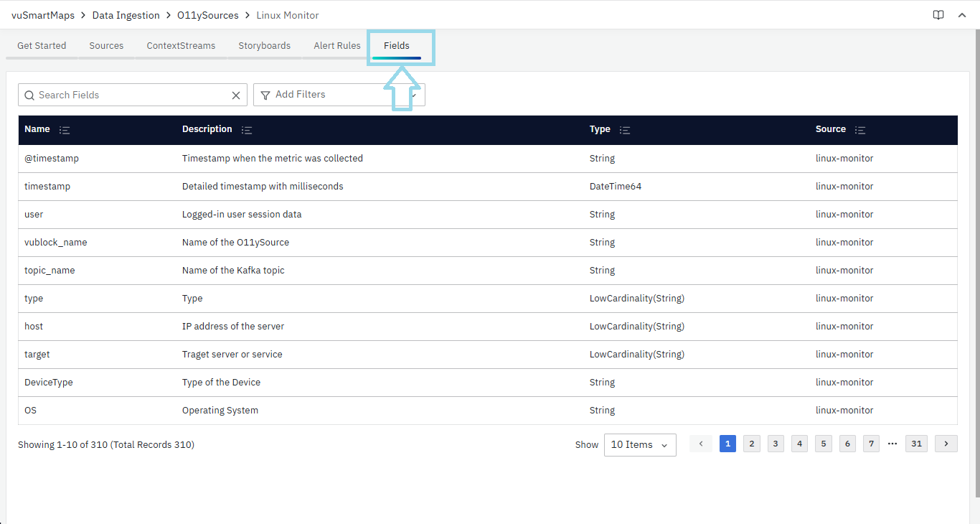This screenshot has width=980, height=524.
Task: Open the 10 Items page size dropdown
Action: (639, 444)
